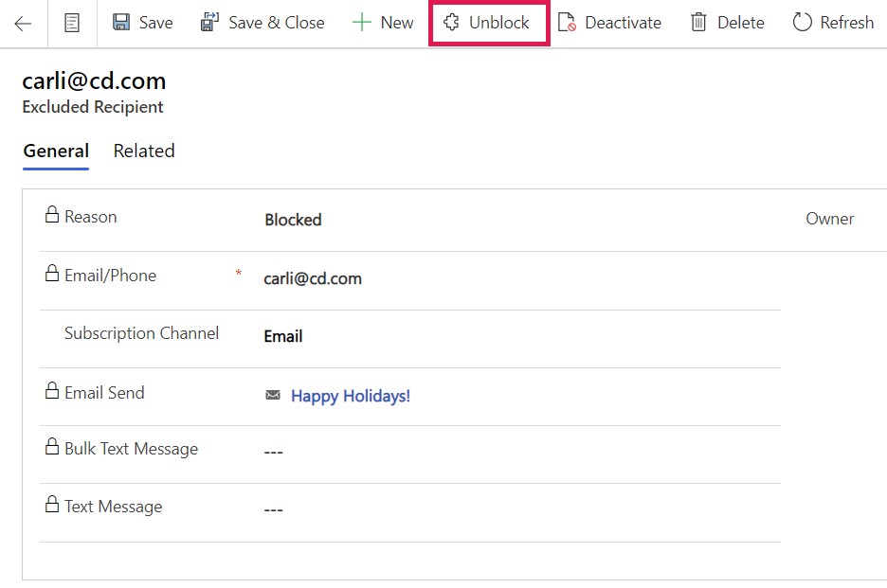Click the New command label

(x=397, y=23)
